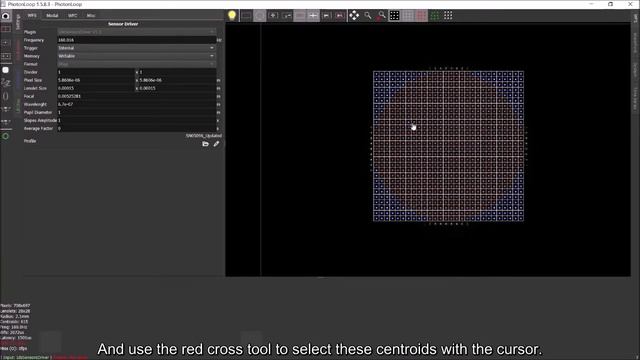The width and height of the screenshot is (640, 360).
Task: Click the Focal input field
Action: tap(136, 96)
